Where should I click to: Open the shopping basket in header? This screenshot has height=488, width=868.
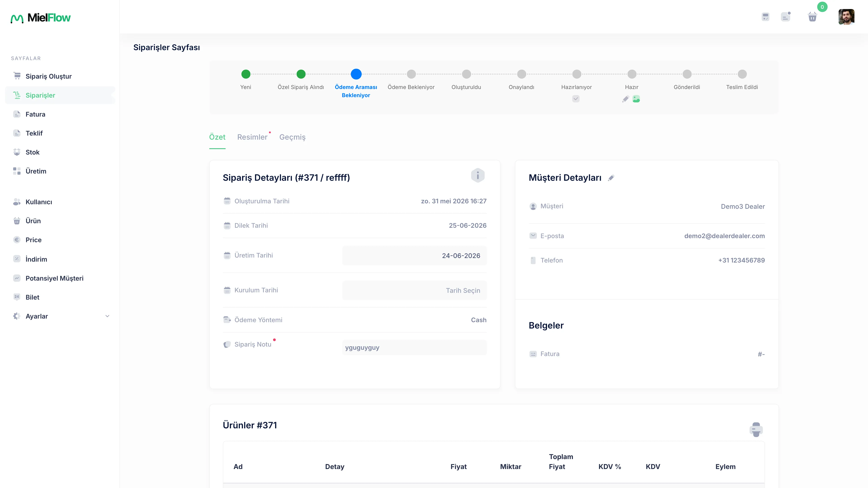click(x=812, y=17)
